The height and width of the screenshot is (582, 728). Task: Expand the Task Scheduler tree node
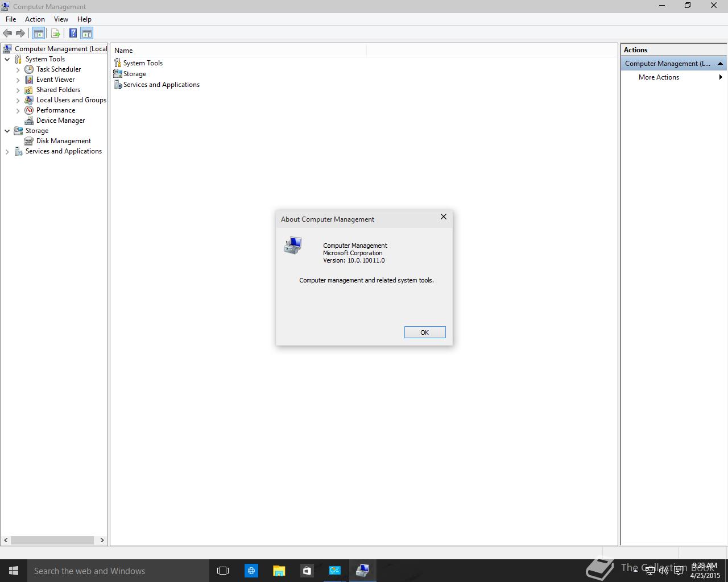point(18,69)
